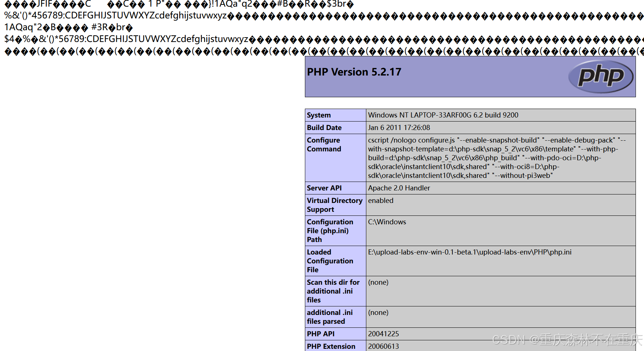Click the '1AQaq"2' garbled text line
Screen dimensions: 644x351
tap(68, 27)
